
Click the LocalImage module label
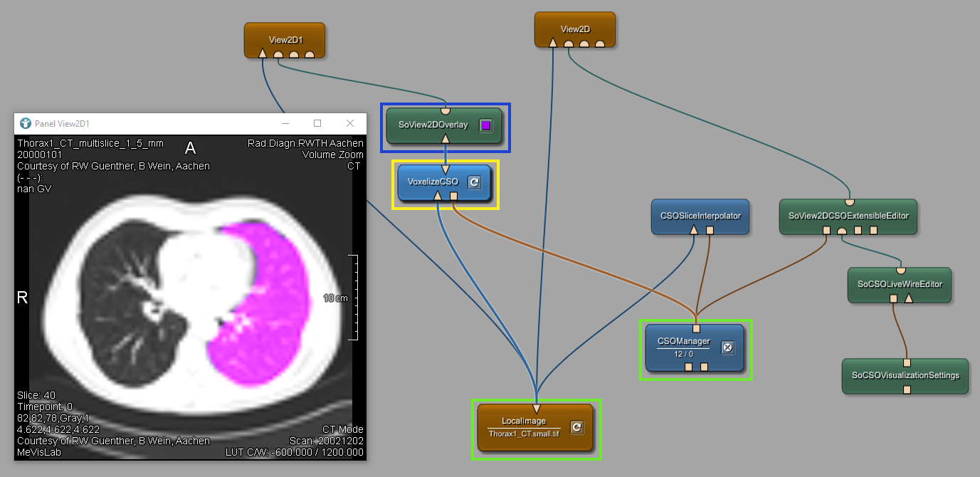[524, 421]
